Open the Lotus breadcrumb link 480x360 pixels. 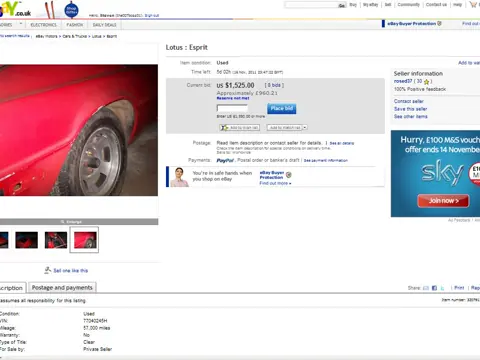tap(97, 36)
